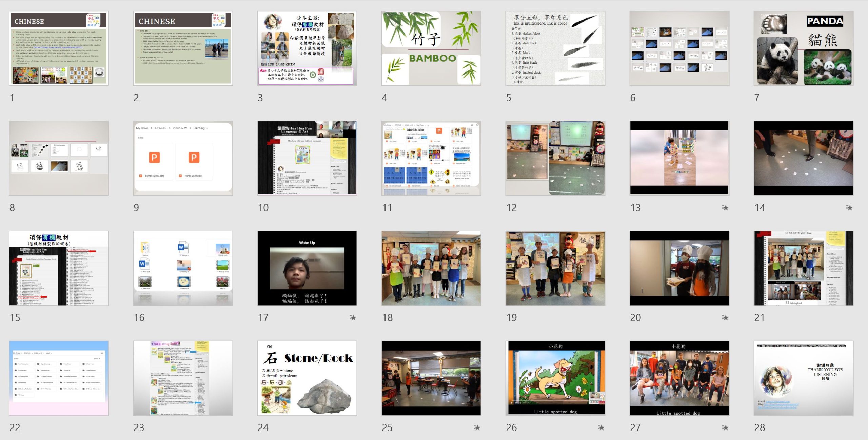Select slide 1 titled CHINESE
The image size is (868, 440).
pos(59,48)
